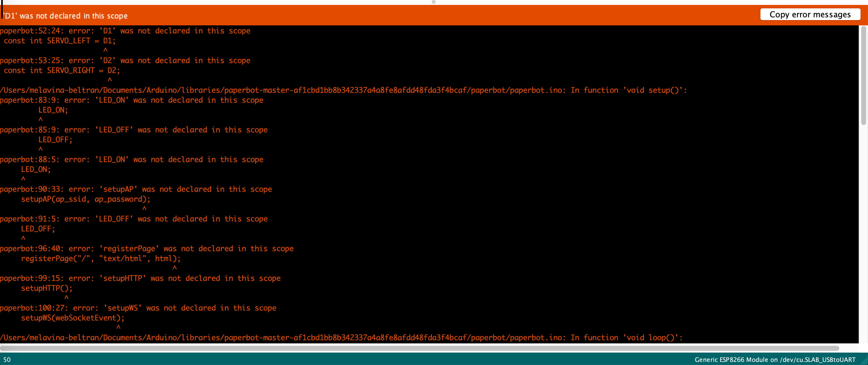Click the vertical scrollbar thumb in console

pos(863,76)
